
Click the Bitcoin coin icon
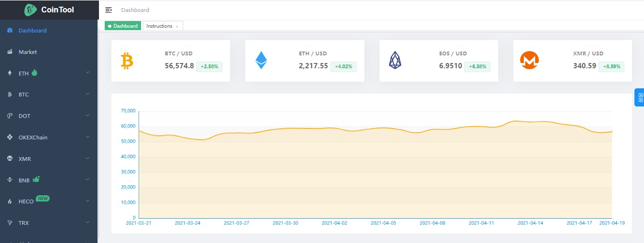pyautogui.click(x=127, y=61)
